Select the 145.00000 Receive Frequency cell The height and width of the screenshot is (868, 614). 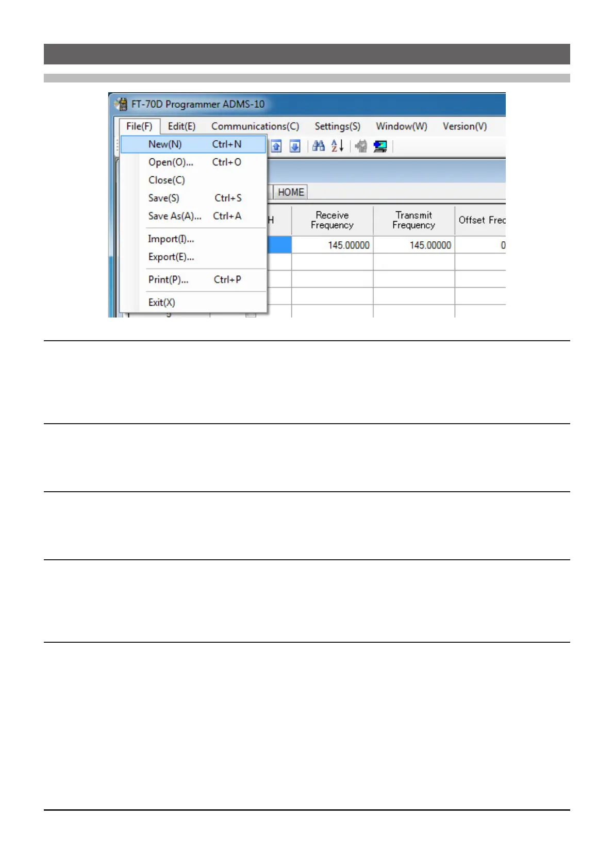[333, 245]
